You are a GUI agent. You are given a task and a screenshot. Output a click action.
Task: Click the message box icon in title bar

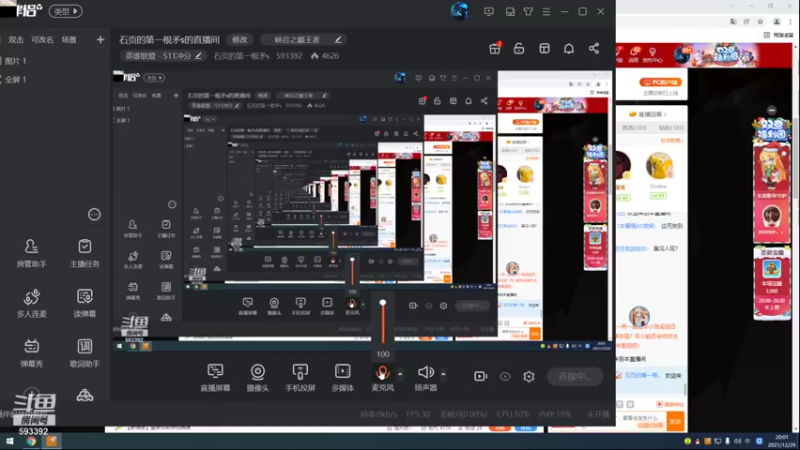coord(510,11)
